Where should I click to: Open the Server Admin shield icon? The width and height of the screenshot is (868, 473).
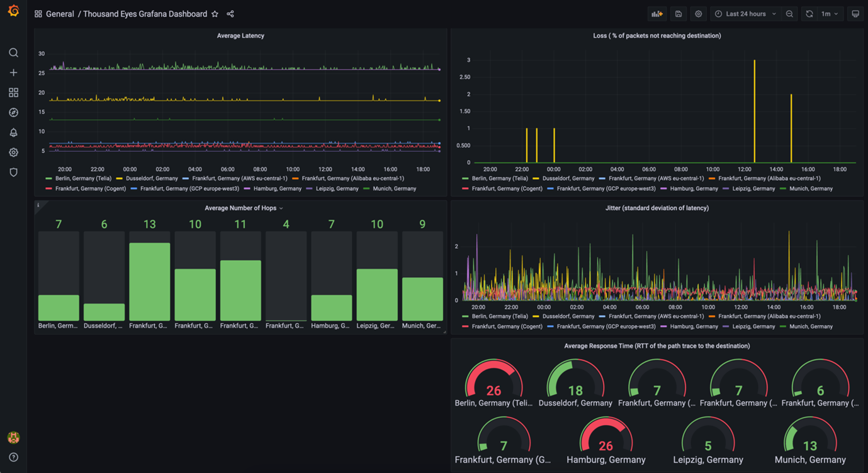13,173
